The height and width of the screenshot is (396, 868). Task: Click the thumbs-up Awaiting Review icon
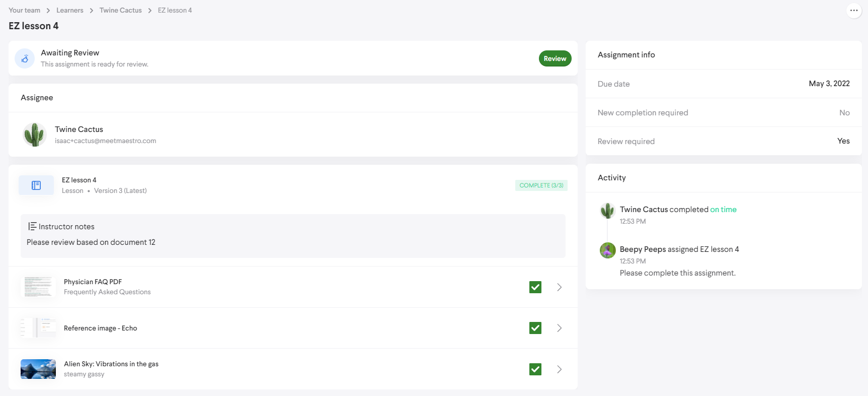point(25,58)
